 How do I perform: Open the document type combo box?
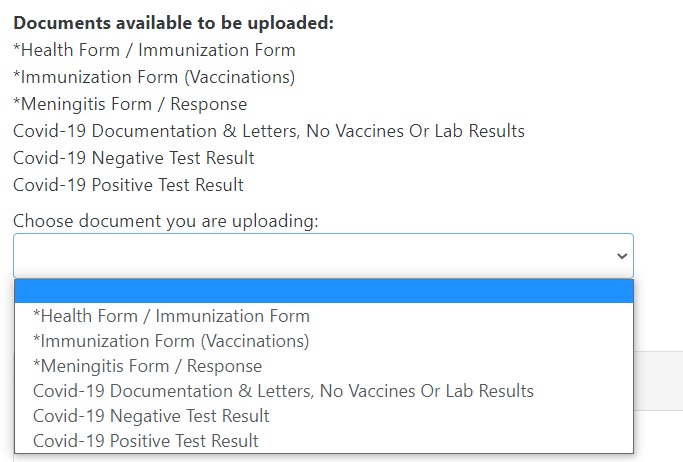click(323, 256)
